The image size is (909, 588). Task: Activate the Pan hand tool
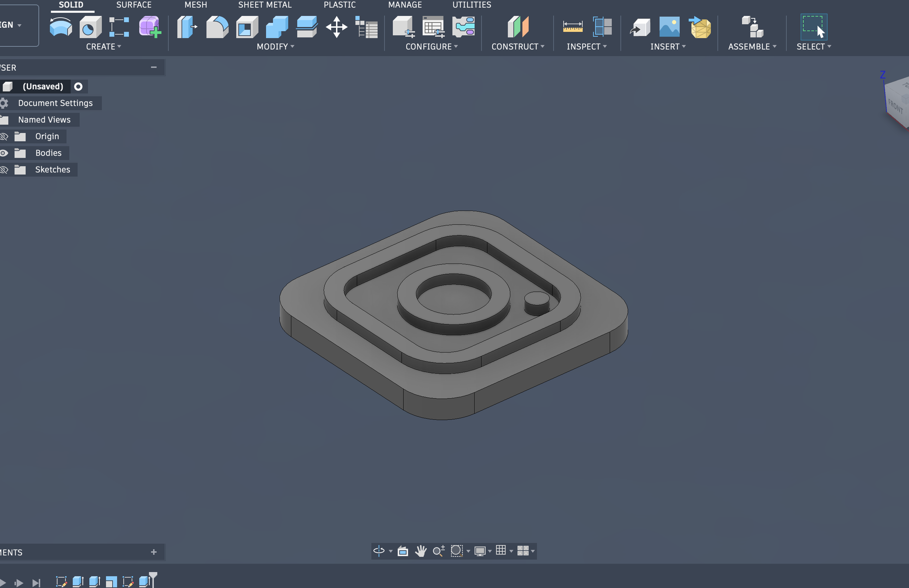[x=421, y=551]
